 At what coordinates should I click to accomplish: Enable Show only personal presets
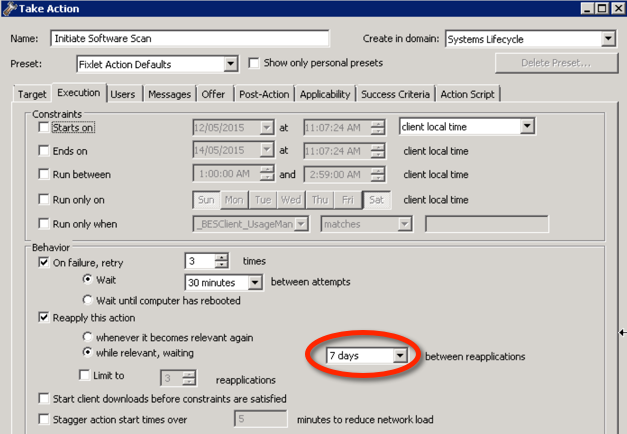point(254,63)
